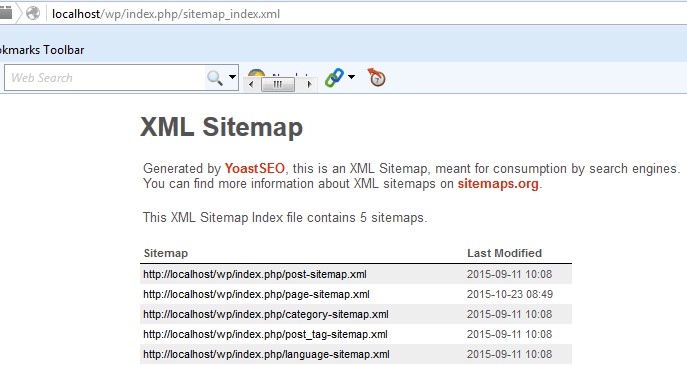
Task: Click the post_tag-sitemap row's 2015-09-11 10:08 date
Action: pyautogui.click(x=509, y=334)
